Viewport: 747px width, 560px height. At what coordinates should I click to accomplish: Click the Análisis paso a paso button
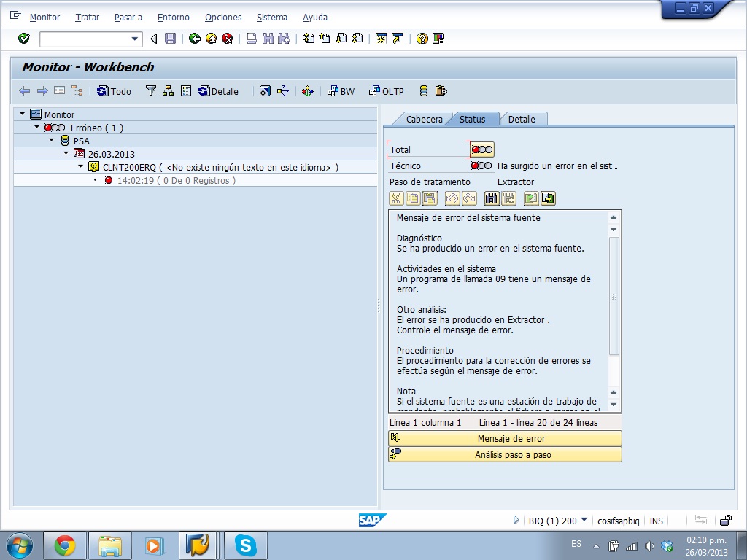pos(505,454)
